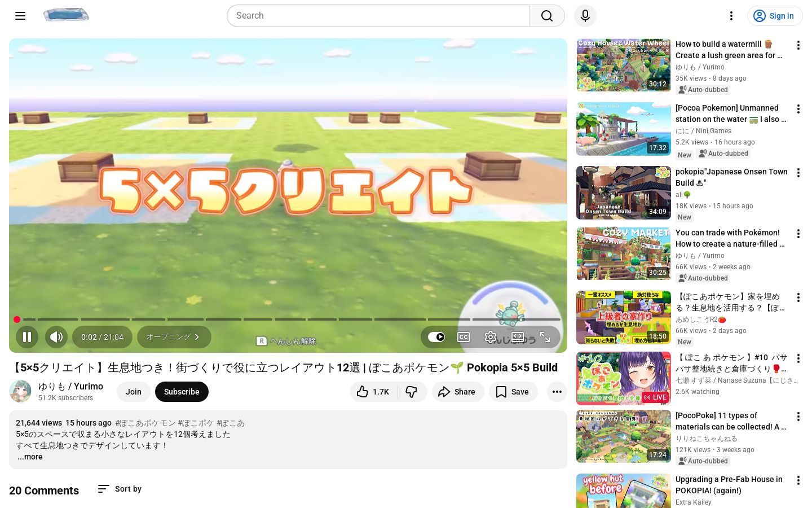Share this video
812x508 pixels.
pyautogui.click(x=458, y=392)
